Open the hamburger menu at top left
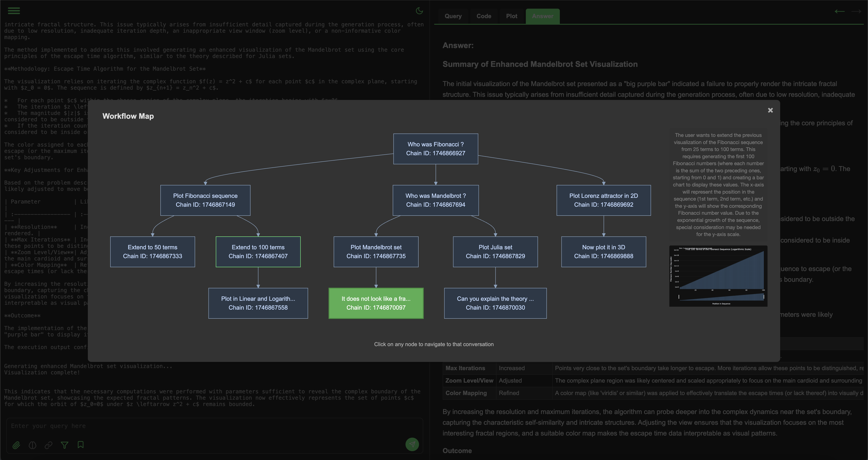This screenshot has height=460, width=868. click(14, 11)
